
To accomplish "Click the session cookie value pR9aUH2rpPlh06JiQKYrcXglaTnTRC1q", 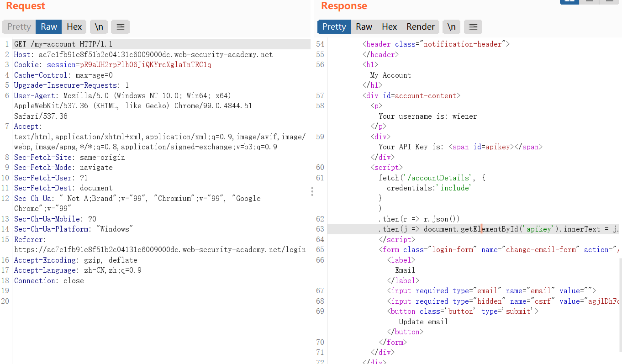I will pos(146,65).
